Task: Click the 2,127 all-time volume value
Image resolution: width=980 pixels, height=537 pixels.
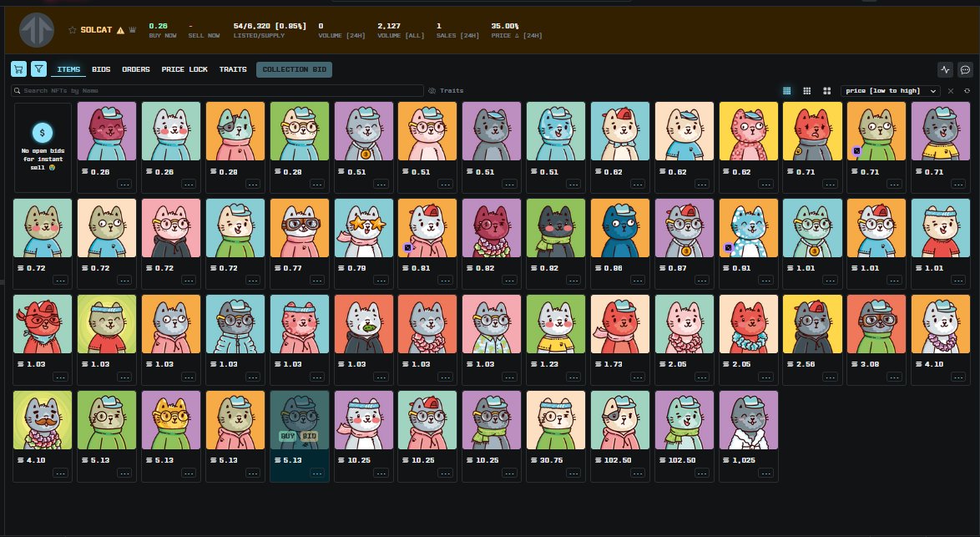Action: [x=389, y=26]
